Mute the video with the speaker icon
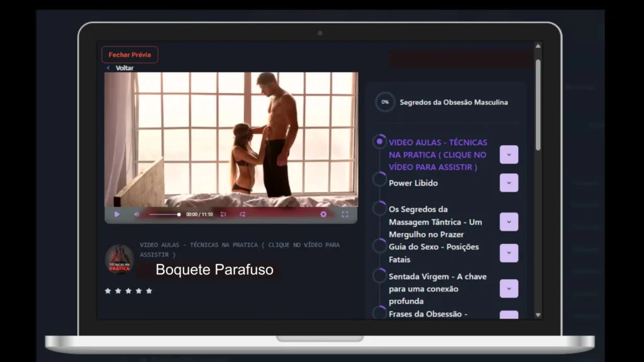Screen dimensions: 644x362 pos(136,214)
